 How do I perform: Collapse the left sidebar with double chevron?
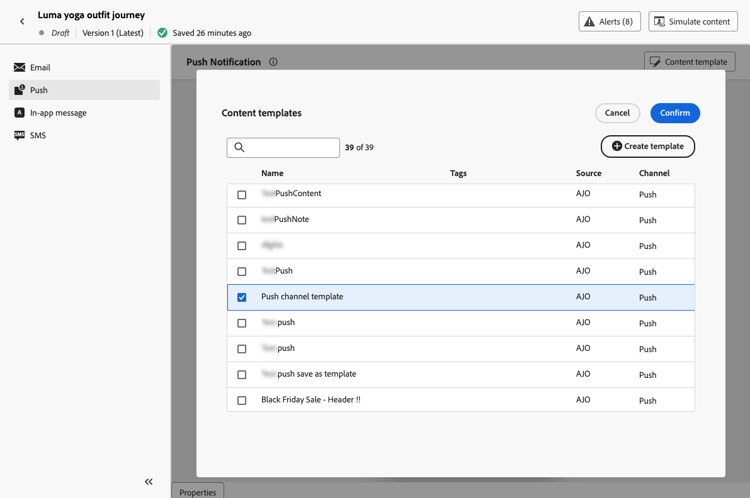pyautogui.click(x=149, y=482)
